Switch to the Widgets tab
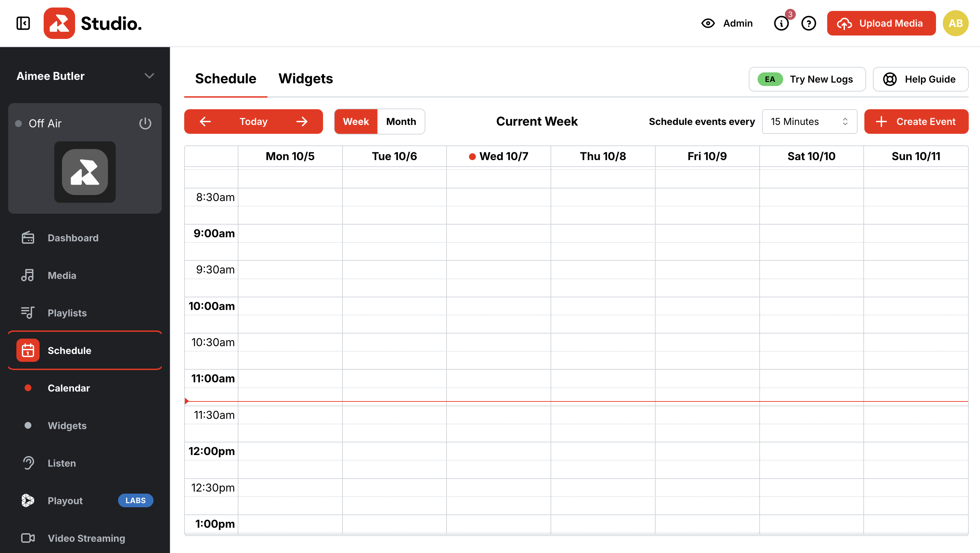The image size is (980, 553). coord(306,79)
